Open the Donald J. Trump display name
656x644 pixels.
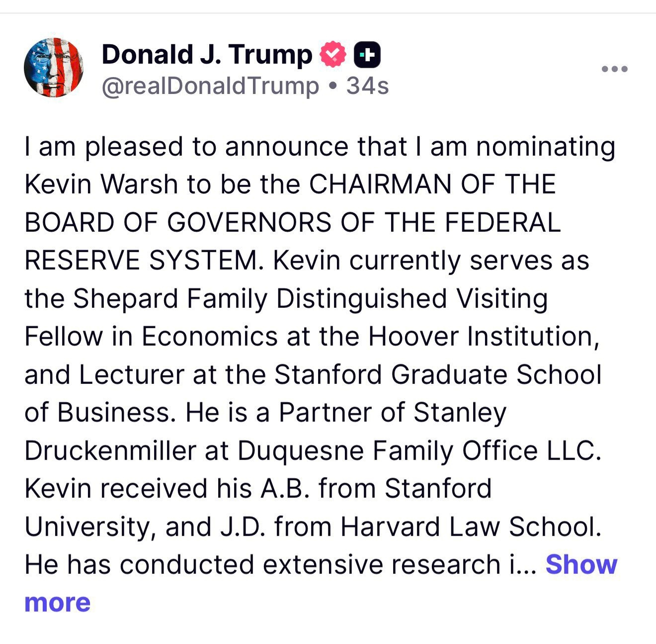207,55
